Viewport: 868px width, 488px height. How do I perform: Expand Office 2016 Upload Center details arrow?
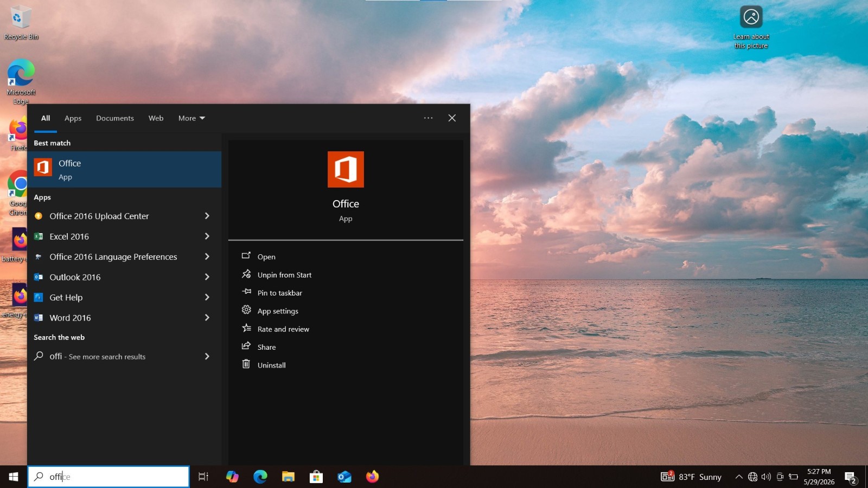[x=207, y=216]
